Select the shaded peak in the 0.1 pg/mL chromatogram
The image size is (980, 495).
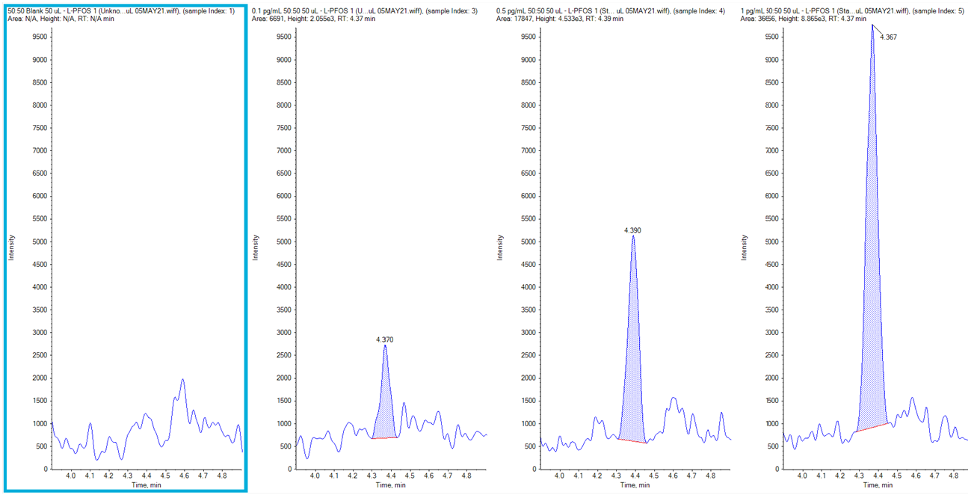click(x=385, y=404)
